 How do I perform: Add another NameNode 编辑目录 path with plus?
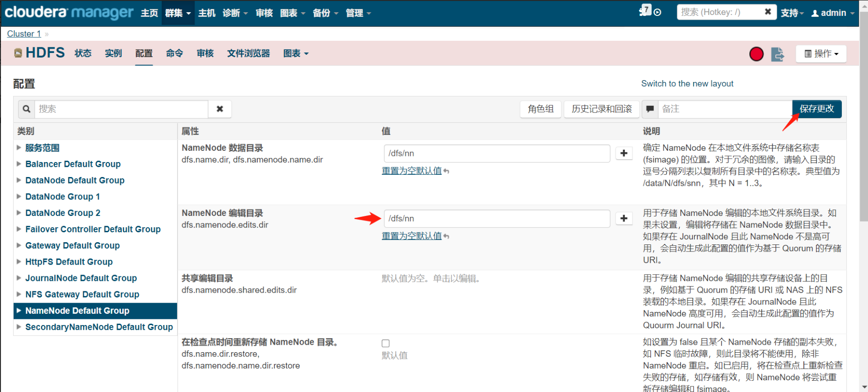(x=624, y=218)
